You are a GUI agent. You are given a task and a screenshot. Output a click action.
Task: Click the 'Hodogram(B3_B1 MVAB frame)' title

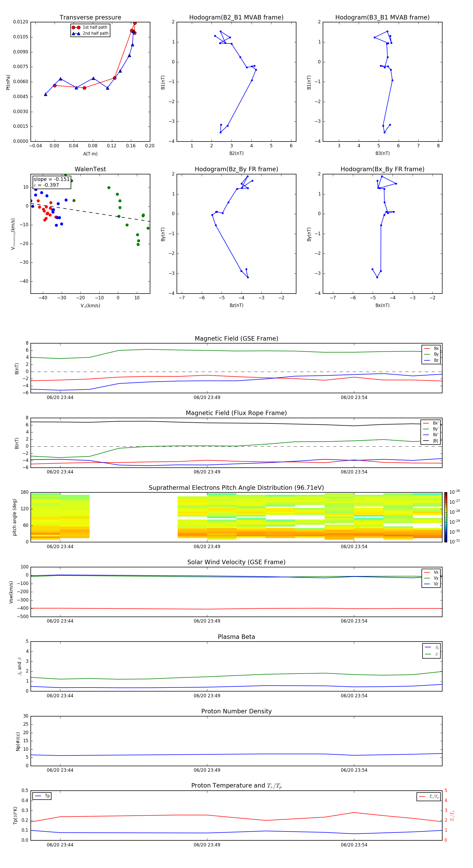pos(382,18)
